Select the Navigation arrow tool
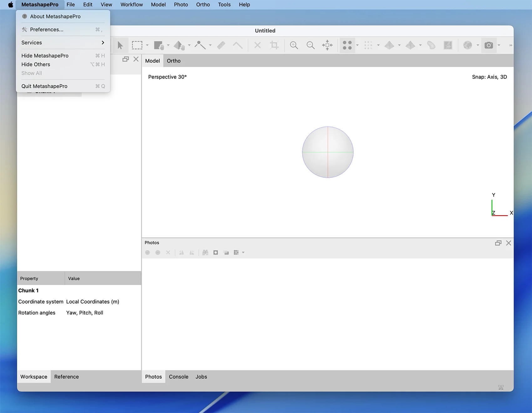The height and width of the screenshot is (413, 532). (x=120, y=45)
